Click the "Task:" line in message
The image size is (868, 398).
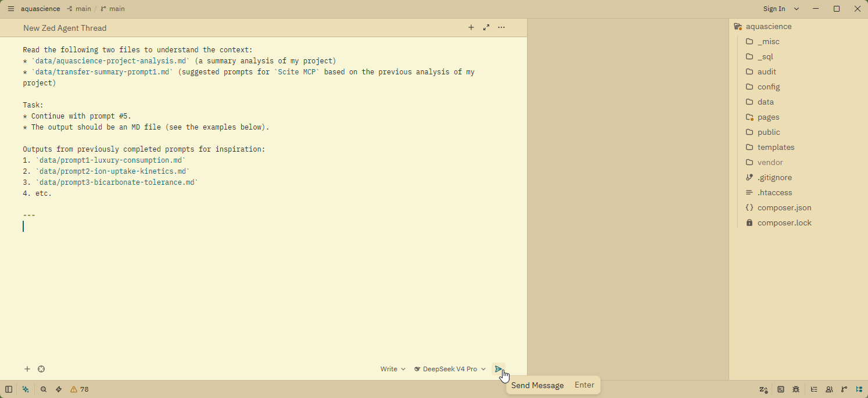click(x=33, y=105)
